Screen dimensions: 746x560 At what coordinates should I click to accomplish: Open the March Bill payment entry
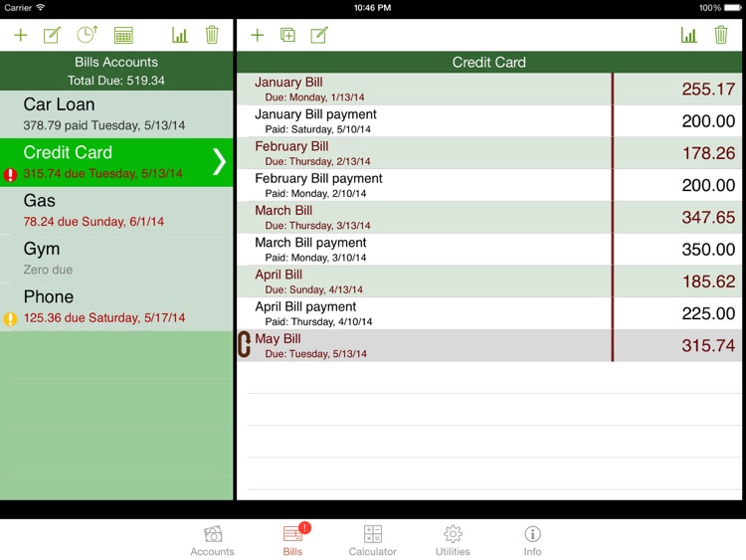click(489, 249)
